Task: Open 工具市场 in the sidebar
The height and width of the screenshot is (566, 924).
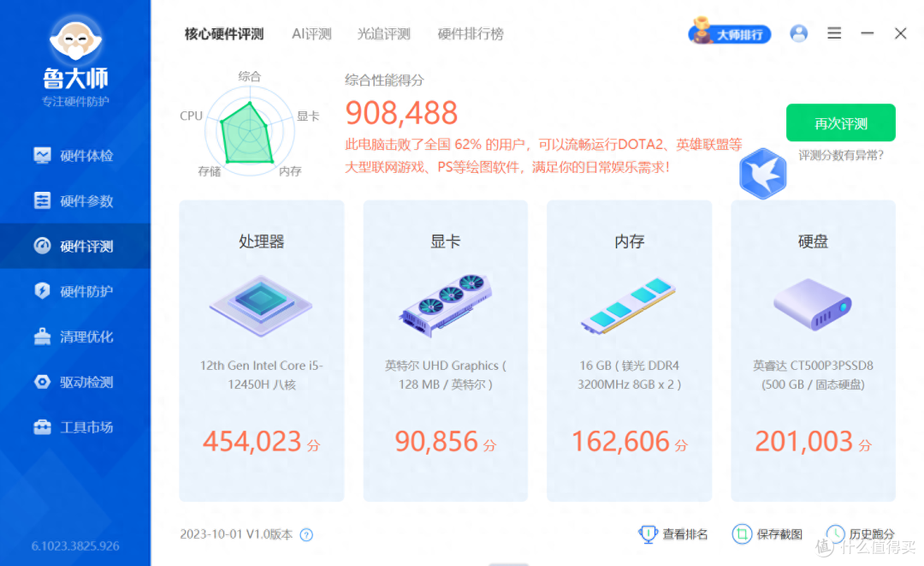Action: (x=74, y=427)
